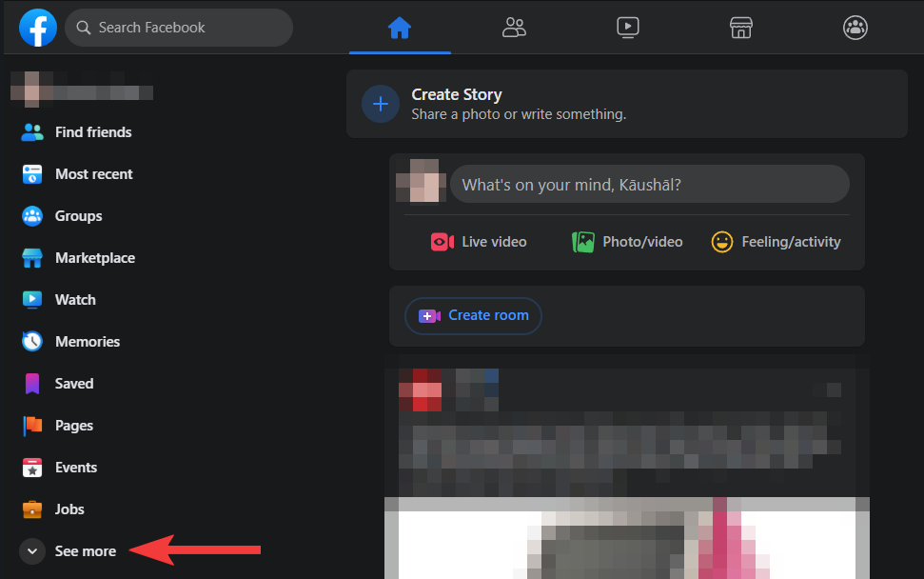Click the Memories clock sidebar icon
The height and width of the screenshot is (579, 924).
[x=32, y=341]
